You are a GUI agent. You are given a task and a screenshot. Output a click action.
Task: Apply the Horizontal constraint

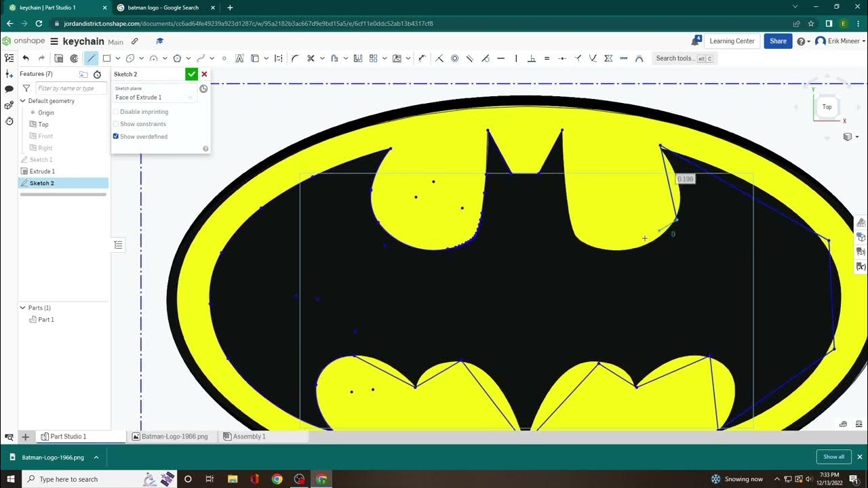[500, 58]
